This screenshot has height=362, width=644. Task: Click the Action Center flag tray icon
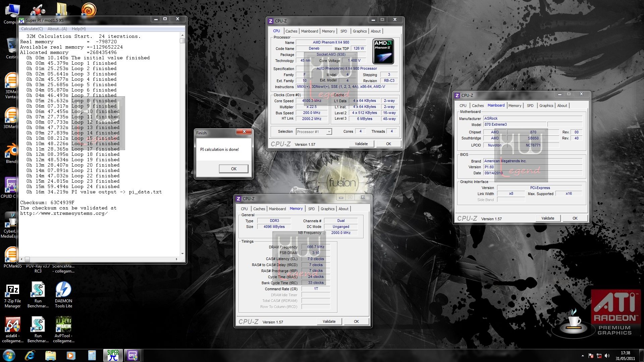(591, 356)
